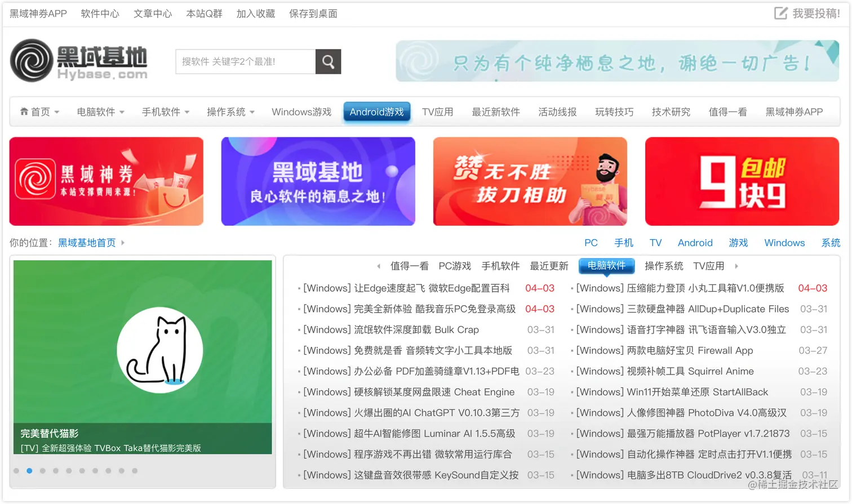
Task: Switch to TV应用 list tab
Action: [708, 266]
